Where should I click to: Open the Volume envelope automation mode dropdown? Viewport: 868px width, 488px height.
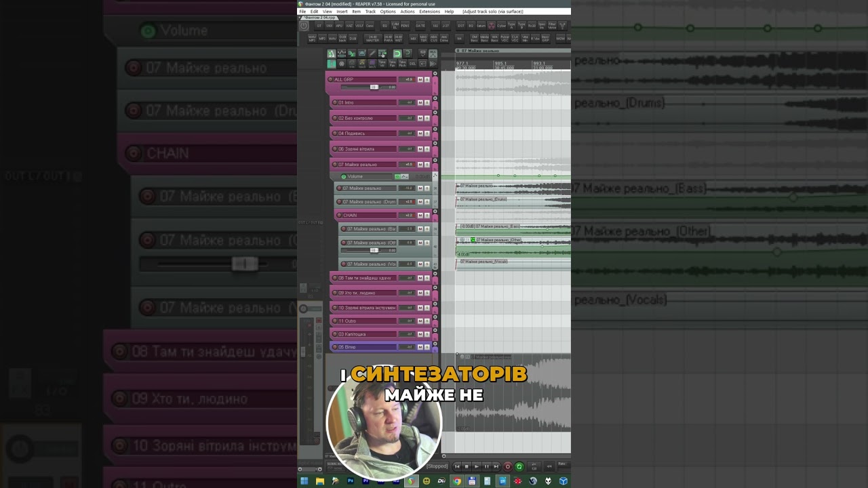(405, 176)
